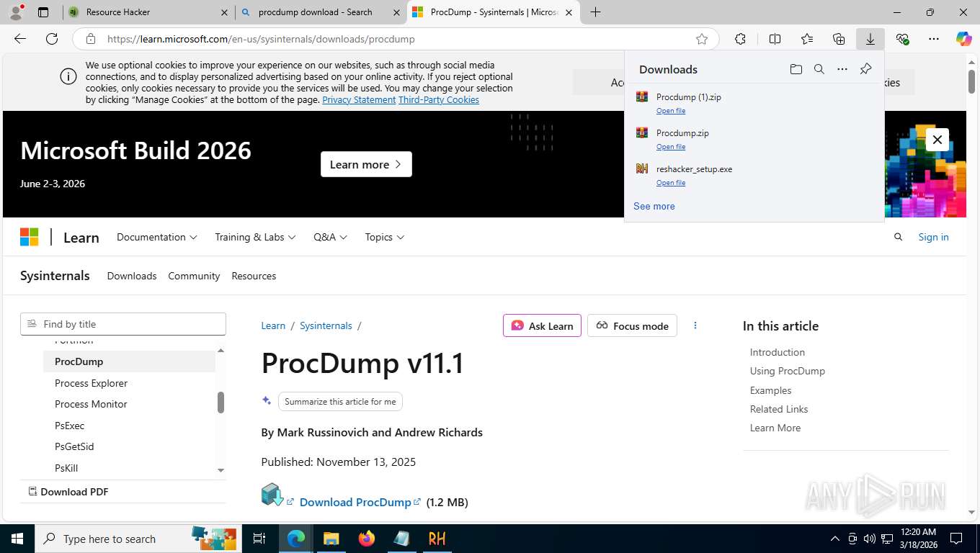Close the procdump download search tab
Screen dimensions: 980x553
pyautogui.click(x=396, y=12)
